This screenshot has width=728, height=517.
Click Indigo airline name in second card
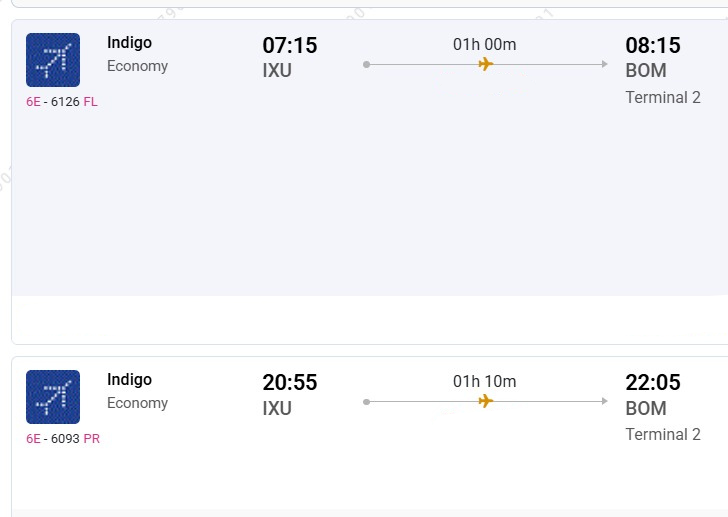pos(129,380)
